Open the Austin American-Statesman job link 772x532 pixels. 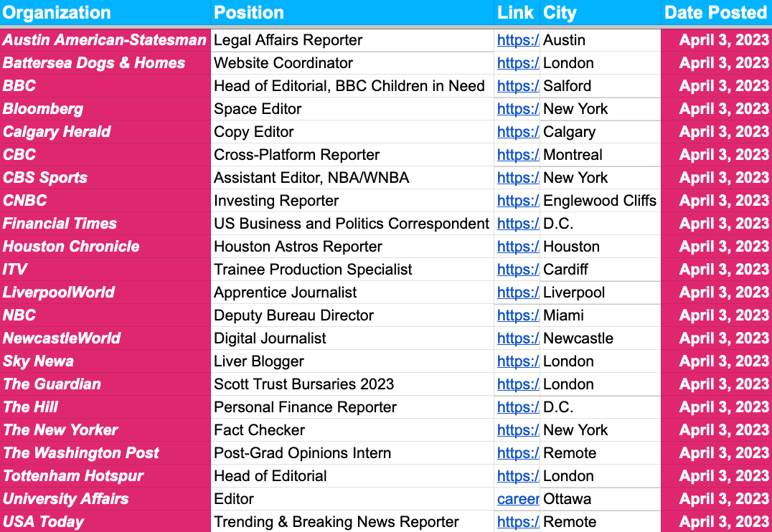[x=517, y=40]
